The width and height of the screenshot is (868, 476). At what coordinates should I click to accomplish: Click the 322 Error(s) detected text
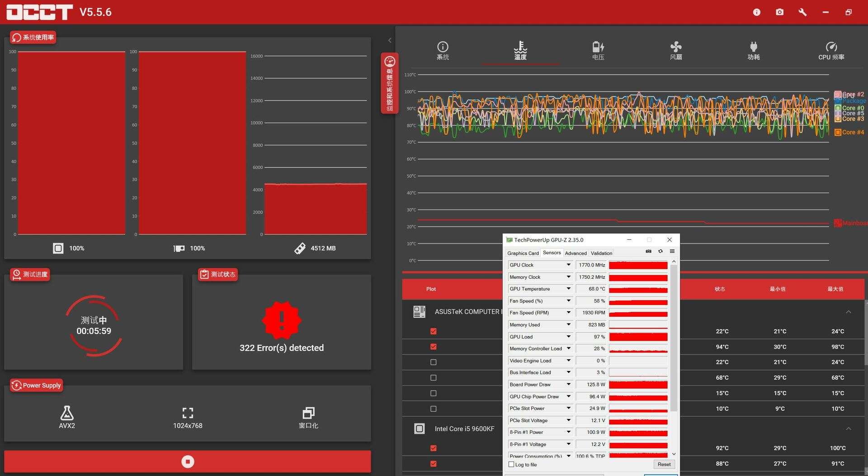point(282,348)
